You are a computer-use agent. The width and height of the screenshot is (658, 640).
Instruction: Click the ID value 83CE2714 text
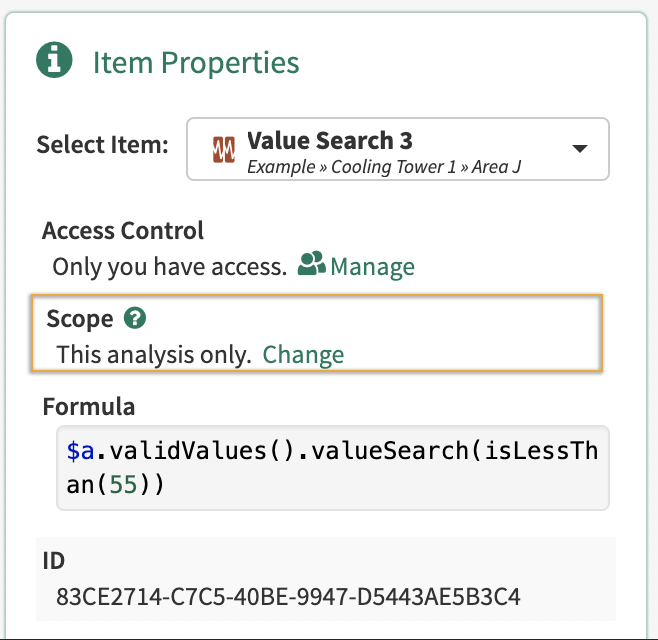coord(289,598)
